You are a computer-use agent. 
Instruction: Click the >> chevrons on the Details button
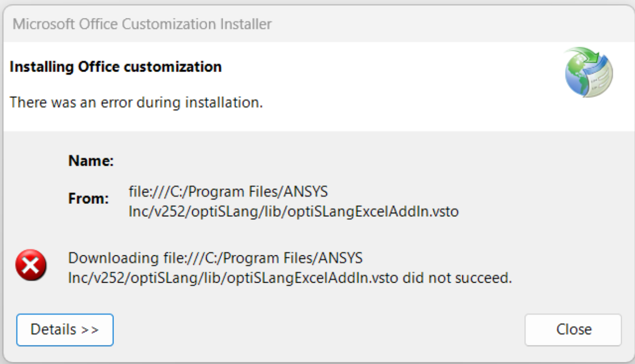pyautogui.click(x=90, y=330)
